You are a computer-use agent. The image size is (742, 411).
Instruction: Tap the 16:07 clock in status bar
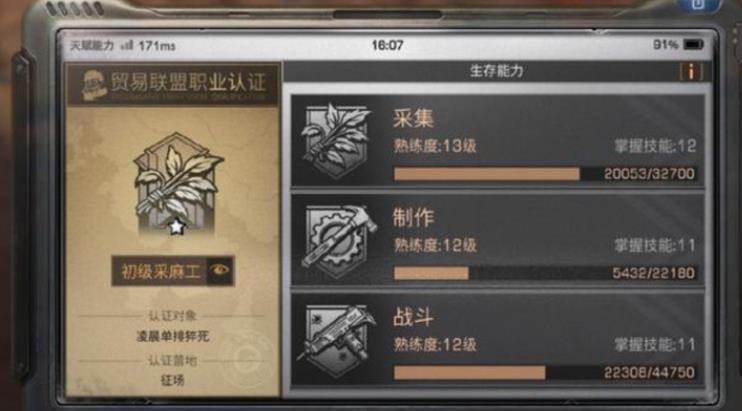coord(387,45)
